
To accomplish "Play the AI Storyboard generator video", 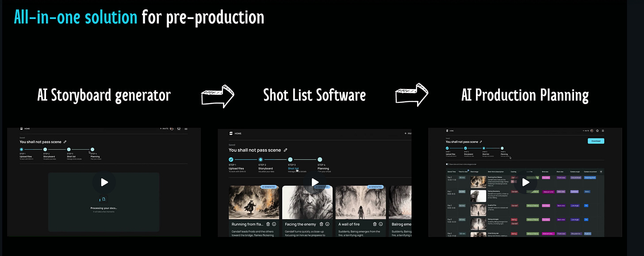I will (104, 182).
